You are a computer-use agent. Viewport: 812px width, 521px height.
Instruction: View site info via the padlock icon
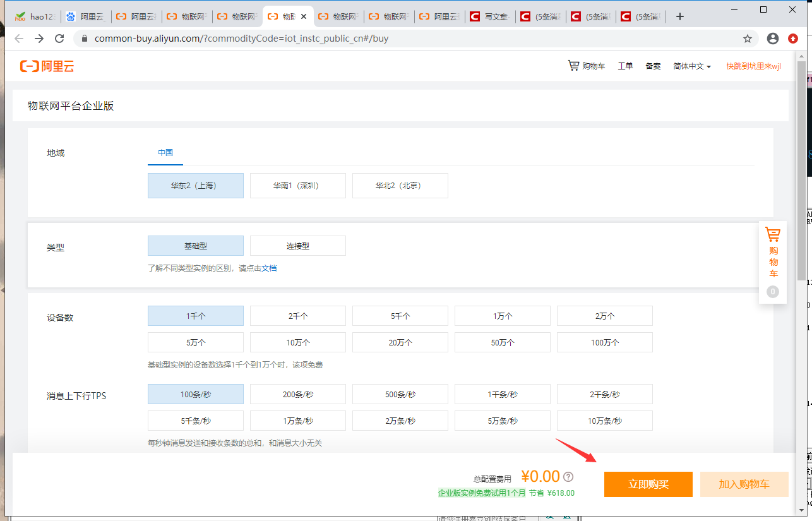pyautogui.click(x=84, y=39)
